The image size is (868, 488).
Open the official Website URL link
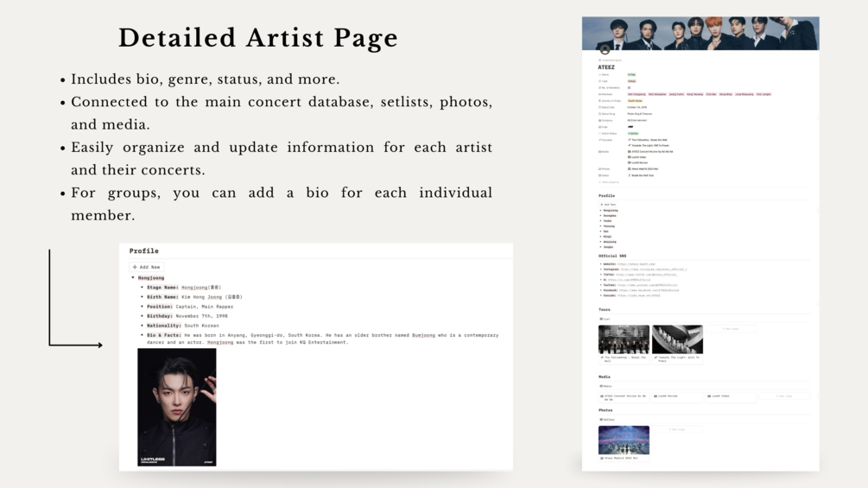(x=637, y=264)
